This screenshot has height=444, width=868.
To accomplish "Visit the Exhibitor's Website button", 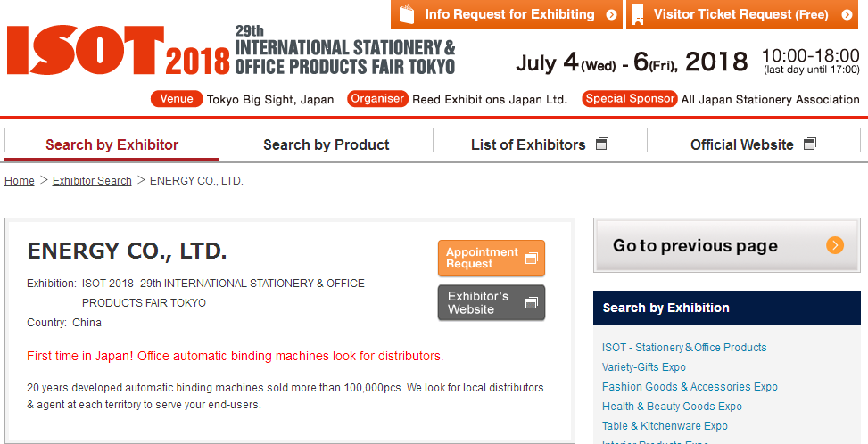I will (478, 303).
